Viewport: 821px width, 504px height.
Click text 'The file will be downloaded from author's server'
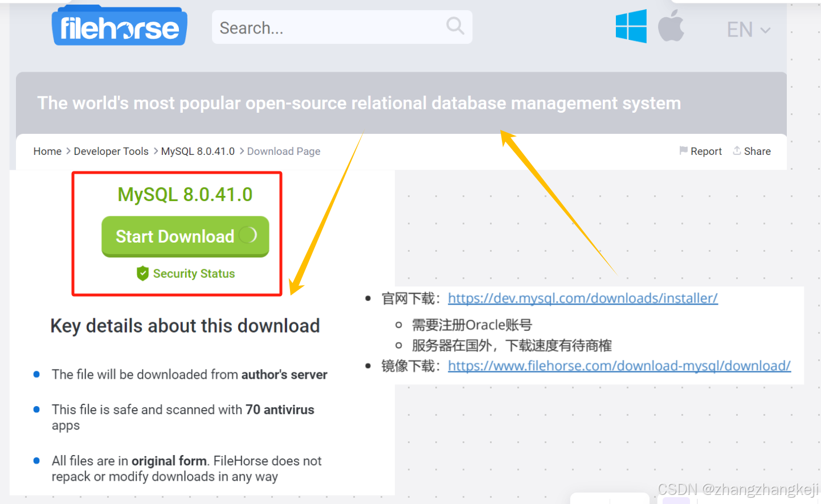click(x=190, y=374)
